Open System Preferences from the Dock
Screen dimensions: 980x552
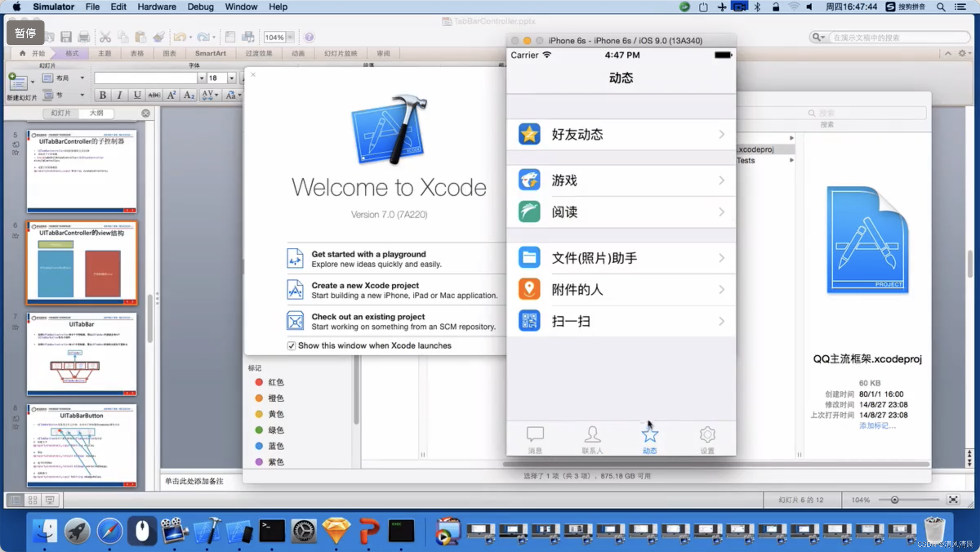[303, 531]
